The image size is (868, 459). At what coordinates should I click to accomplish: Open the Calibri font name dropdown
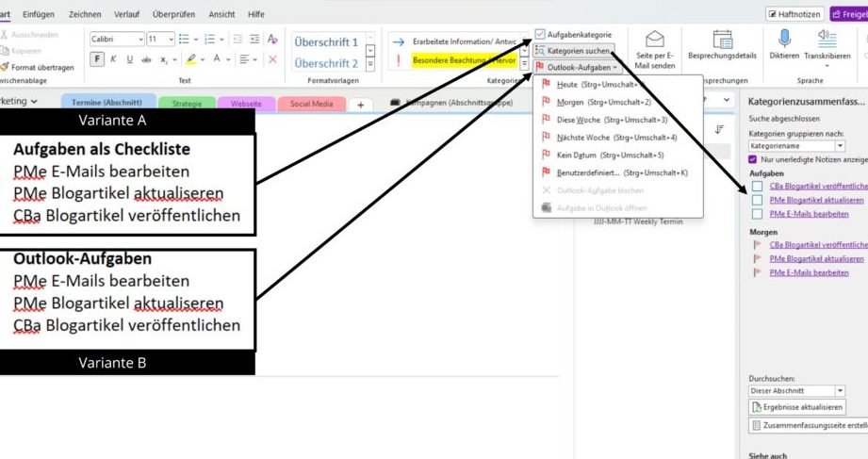140,39
